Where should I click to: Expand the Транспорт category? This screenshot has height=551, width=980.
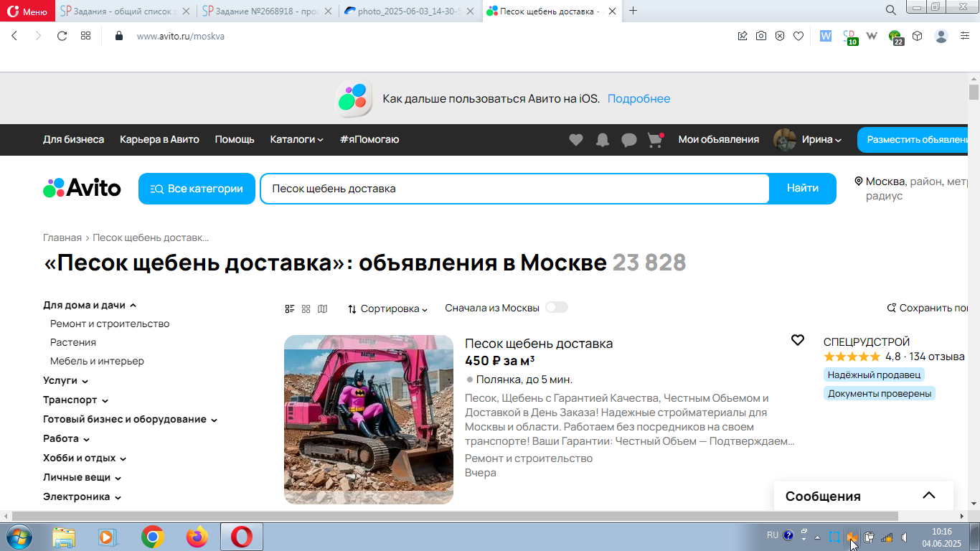[x=76, y=400]
